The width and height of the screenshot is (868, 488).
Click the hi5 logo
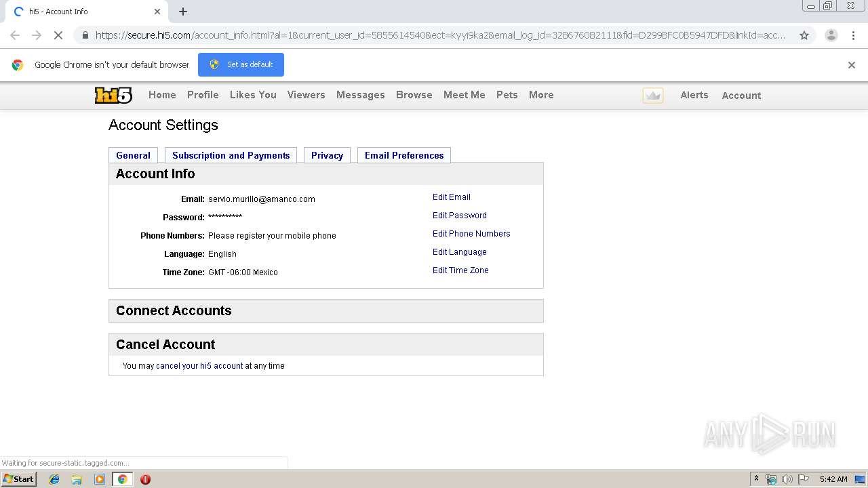click(x=113, y=96)
